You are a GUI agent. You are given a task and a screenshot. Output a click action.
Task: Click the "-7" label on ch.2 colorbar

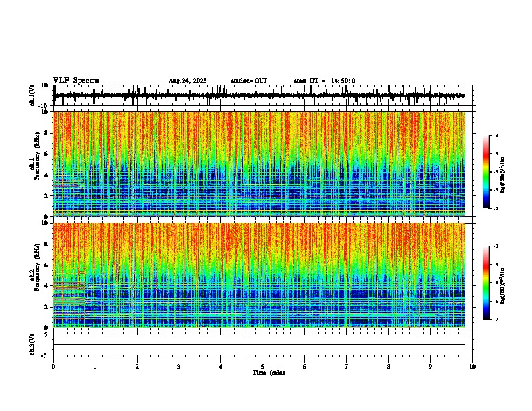click(x=495, y=319)
